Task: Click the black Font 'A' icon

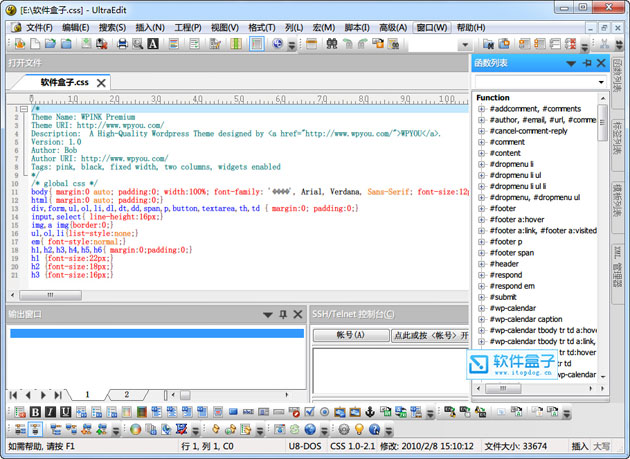Action: pyautogui.click(x=153, y=43)
